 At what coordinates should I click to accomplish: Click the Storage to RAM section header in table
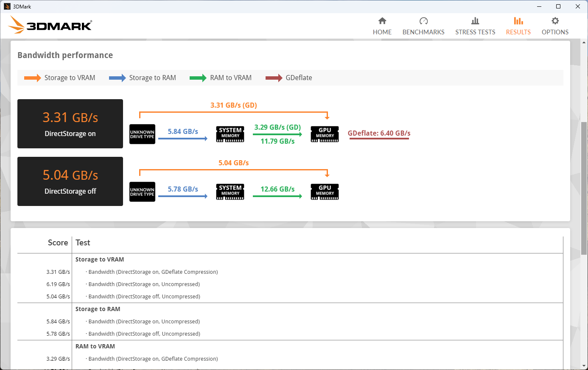tap(98, 309)
